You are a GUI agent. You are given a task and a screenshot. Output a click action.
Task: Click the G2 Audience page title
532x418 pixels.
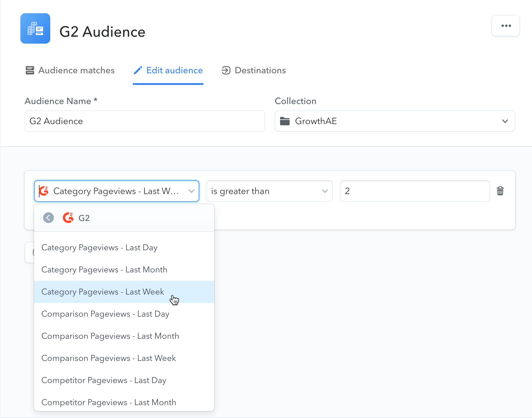pyautogui.click(x=102, y=32)
